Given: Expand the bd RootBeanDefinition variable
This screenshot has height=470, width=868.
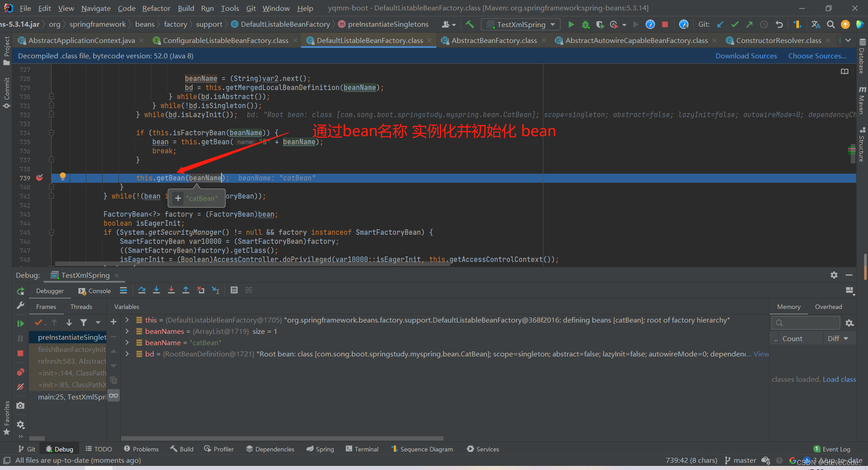Looking at the screenshot, I should (x=127, y=354).
